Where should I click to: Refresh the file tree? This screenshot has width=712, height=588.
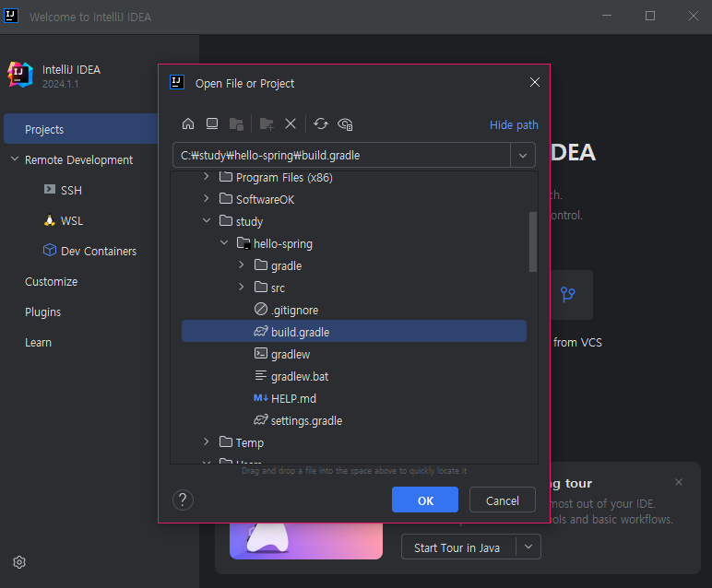[321, 123]
